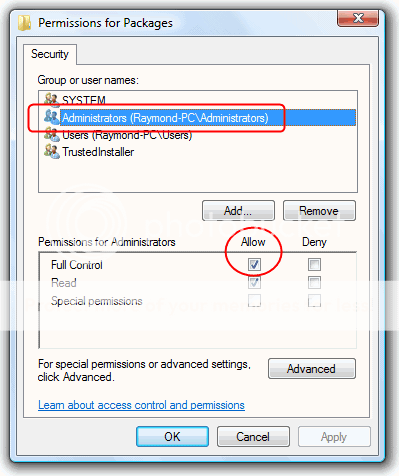Click the Add... button
Screen dimensions: 399x476
pyautogui.click(x=238, y=211)
